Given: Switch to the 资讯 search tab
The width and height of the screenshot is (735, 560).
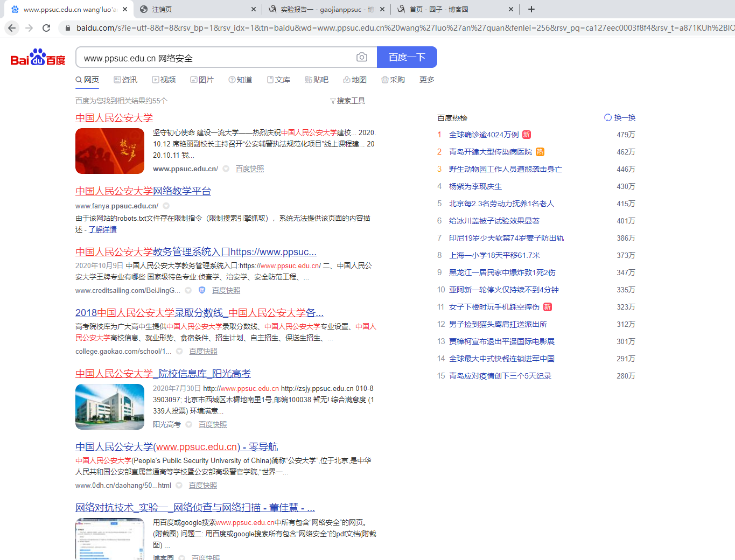Looking at the screenshot, I should [125, 80].
